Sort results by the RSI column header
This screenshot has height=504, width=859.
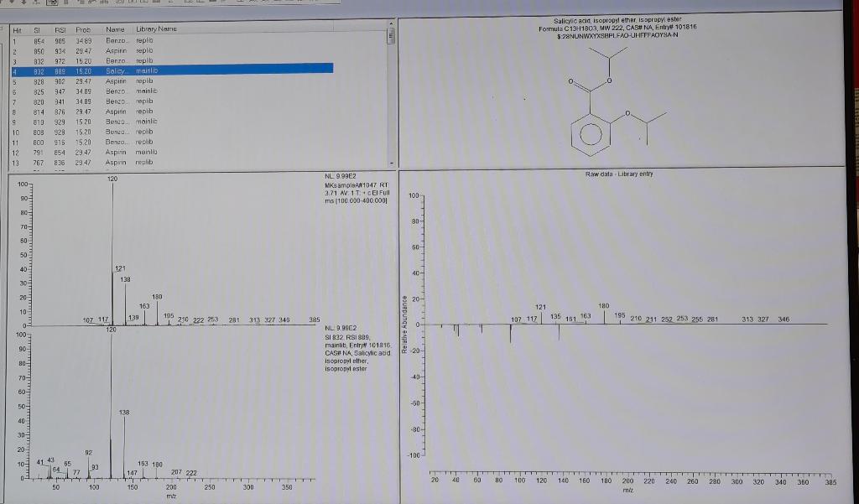pos(60,28)
